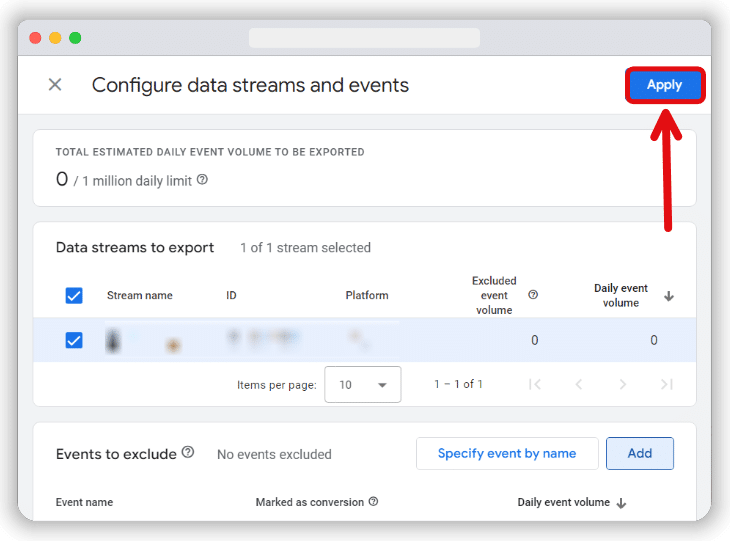Go to last page of streams
Image resolution: width=730 pixels, height=541 pixels.
(x=667, y=384)
